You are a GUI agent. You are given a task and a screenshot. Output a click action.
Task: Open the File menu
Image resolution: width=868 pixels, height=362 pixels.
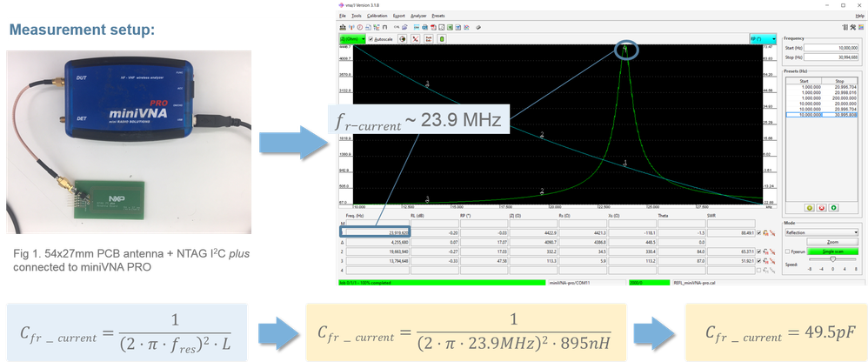(x=342, y=16)
